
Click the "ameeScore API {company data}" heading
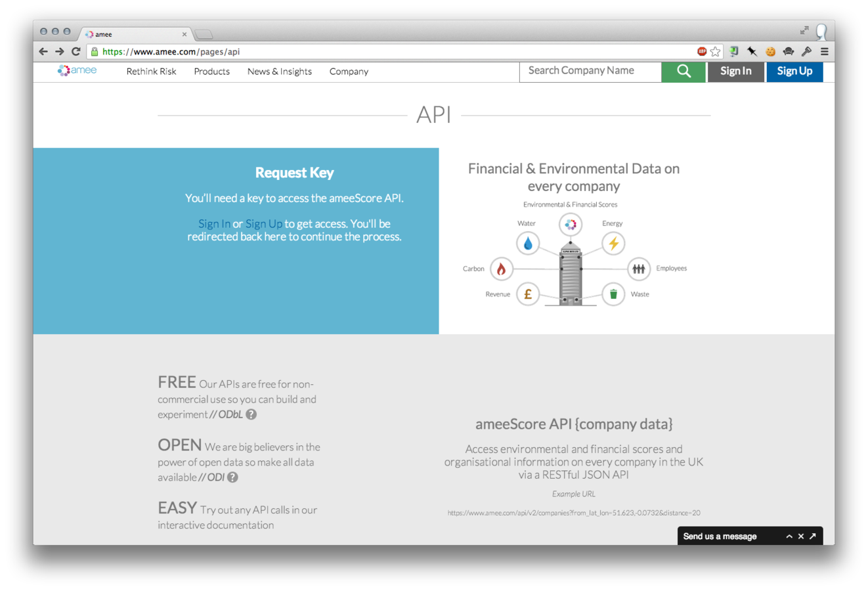(x=574, y=424)
